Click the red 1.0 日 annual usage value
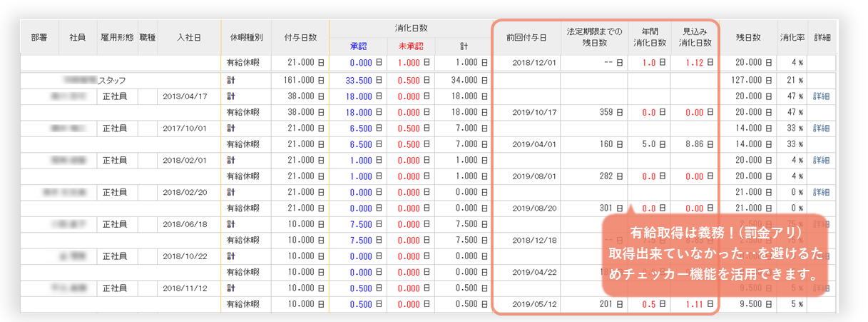Viewport: 868px width, 322px height. pyautogui.click(x=654, y=63)
